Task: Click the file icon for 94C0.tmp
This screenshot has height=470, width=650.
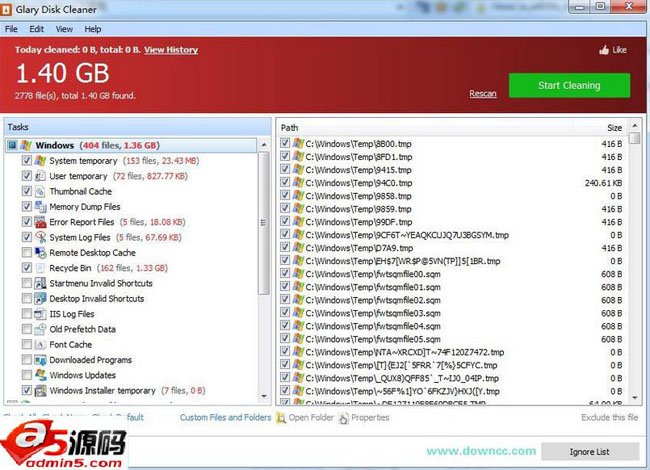Action: (298, 183)
